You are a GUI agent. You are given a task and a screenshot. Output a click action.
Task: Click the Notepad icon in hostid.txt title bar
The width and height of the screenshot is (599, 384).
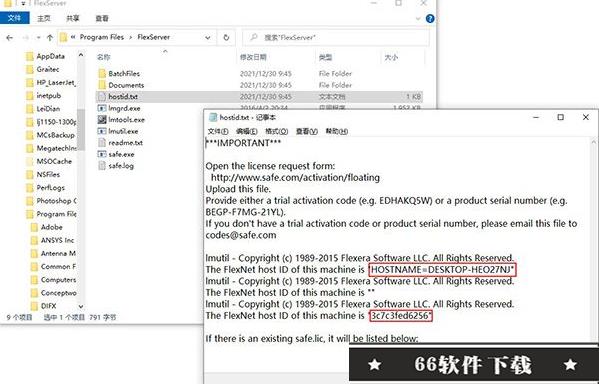(213, 117)
